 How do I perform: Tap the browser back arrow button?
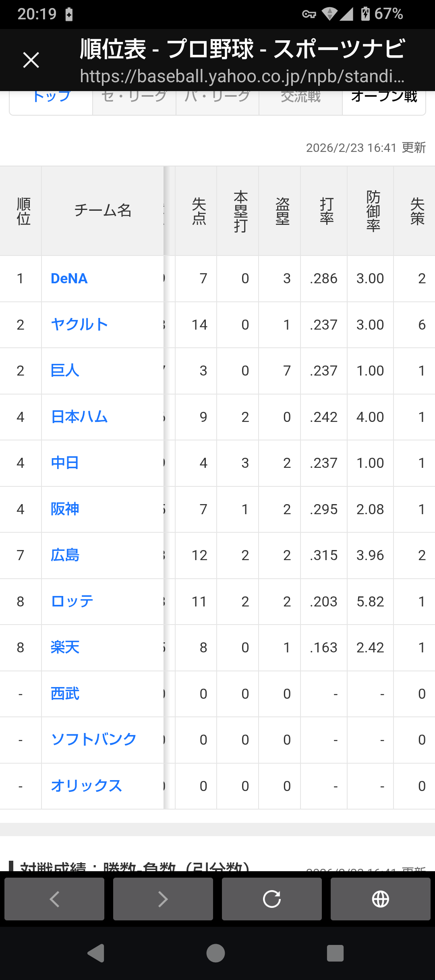(x=54, y=899)
